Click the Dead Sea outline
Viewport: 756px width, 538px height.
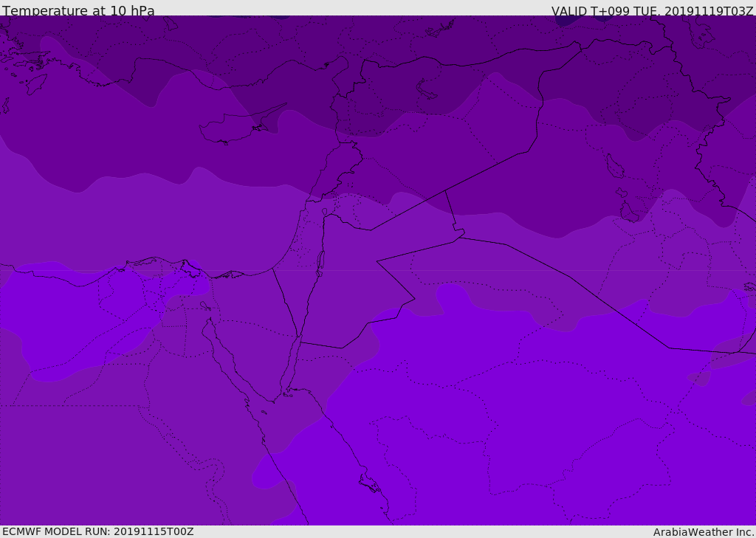pos(320,263)
